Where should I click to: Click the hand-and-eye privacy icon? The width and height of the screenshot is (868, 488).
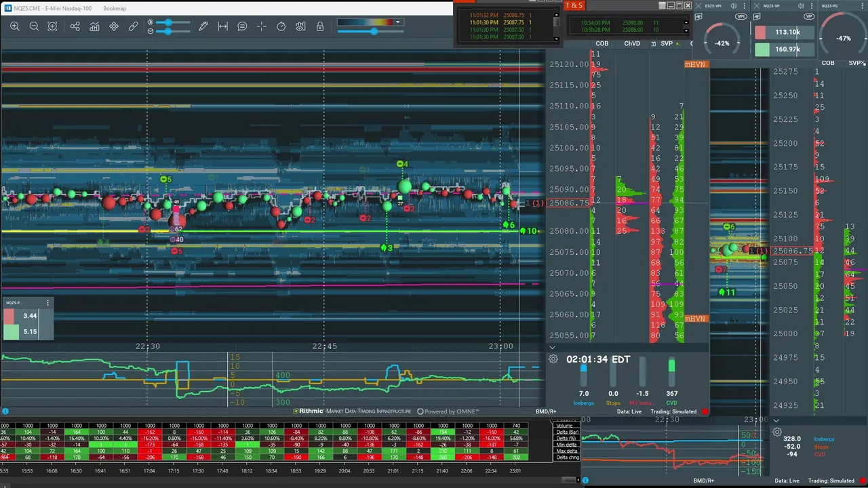point(301,26)
